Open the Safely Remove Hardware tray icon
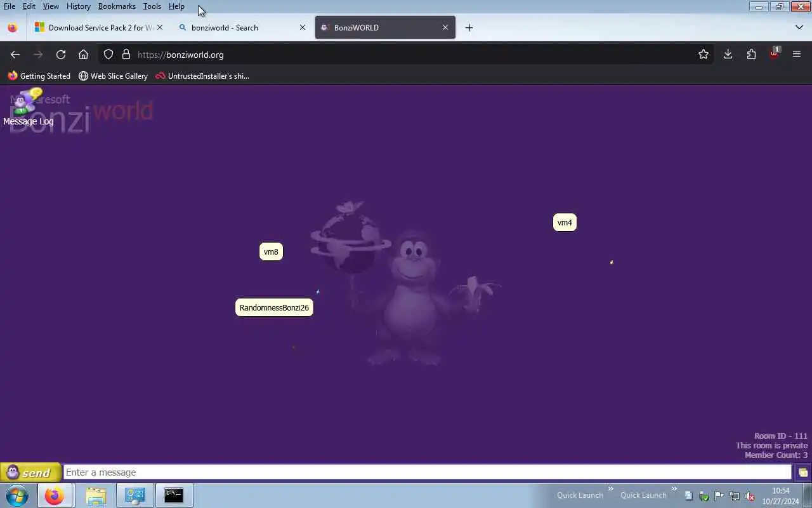This screenshot has width=812, height=508. 704,496
